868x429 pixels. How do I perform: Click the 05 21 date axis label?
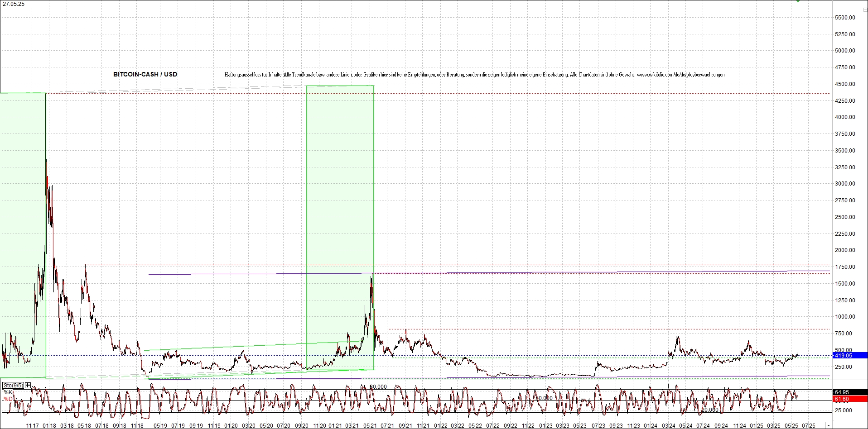coord(370,425)
